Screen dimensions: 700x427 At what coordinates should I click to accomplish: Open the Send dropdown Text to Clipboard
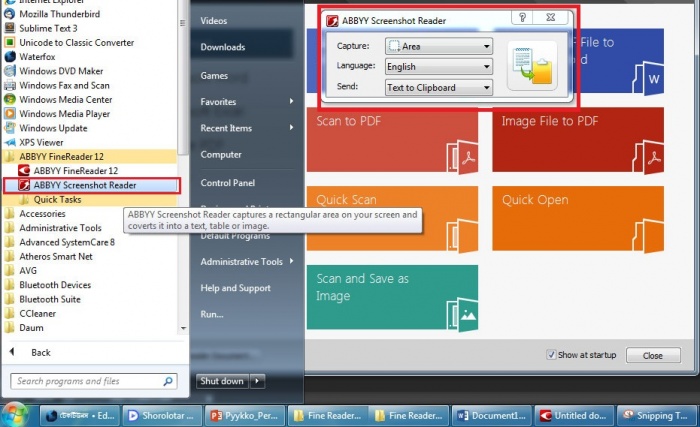tap(439, 88)
